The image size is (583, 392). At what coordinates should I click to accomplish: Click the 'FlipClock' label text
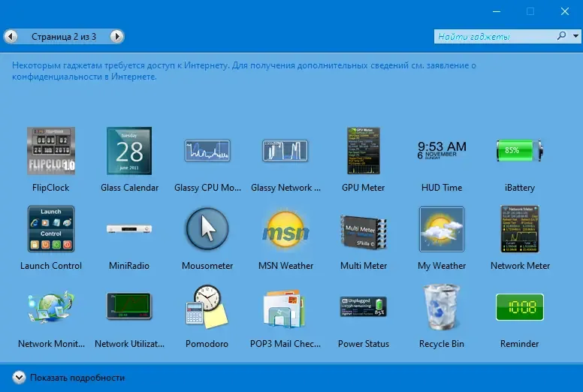[x=51, y=188]
